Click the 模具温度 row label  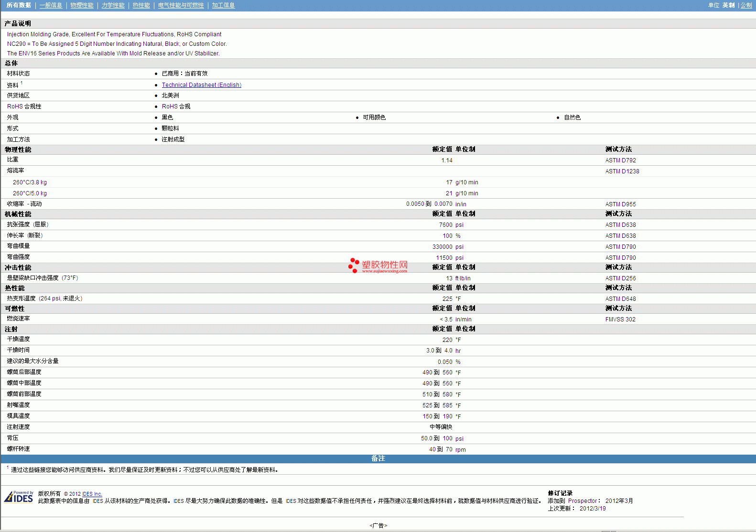[18, 416]
